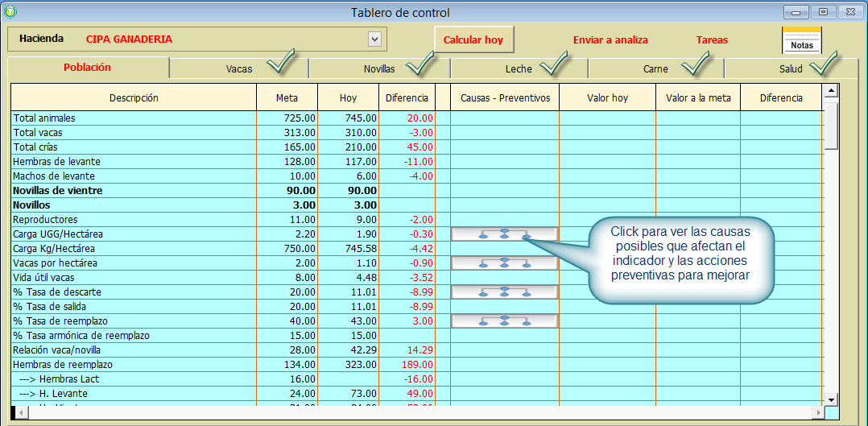868x426 pixels.
Task: Open Tareas
Action: point(712,39)
